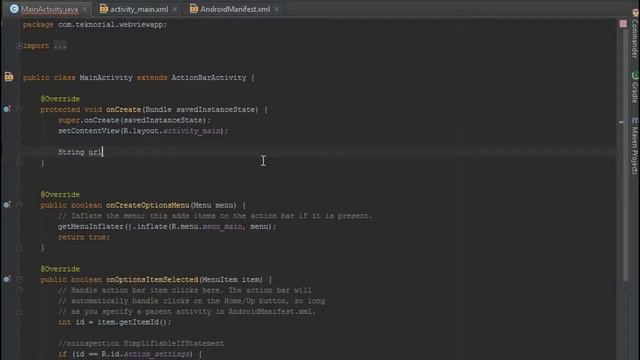Click the onCreateOptionsMenu method name

(x=147, y=205)
